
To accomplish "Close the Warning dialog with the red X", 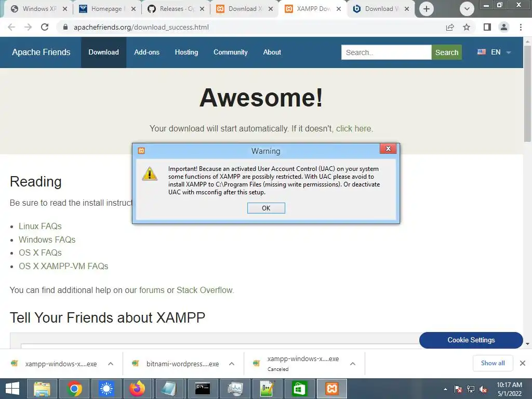I will click(388, 149).
